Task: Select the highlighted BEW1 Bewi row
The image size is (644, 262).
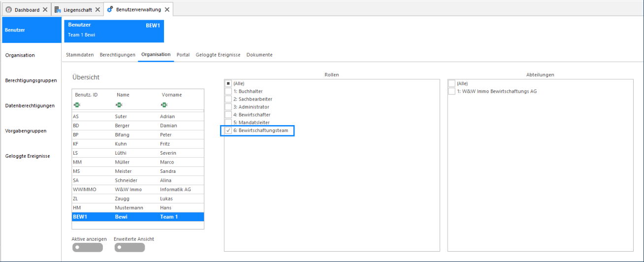Action: coord(138,217)
